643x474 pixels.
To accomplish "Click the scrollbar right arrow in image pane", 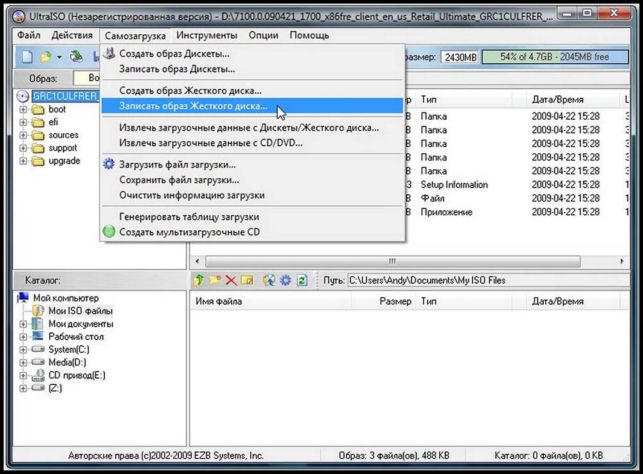I will pyautogui.click(x=622, y=261).
